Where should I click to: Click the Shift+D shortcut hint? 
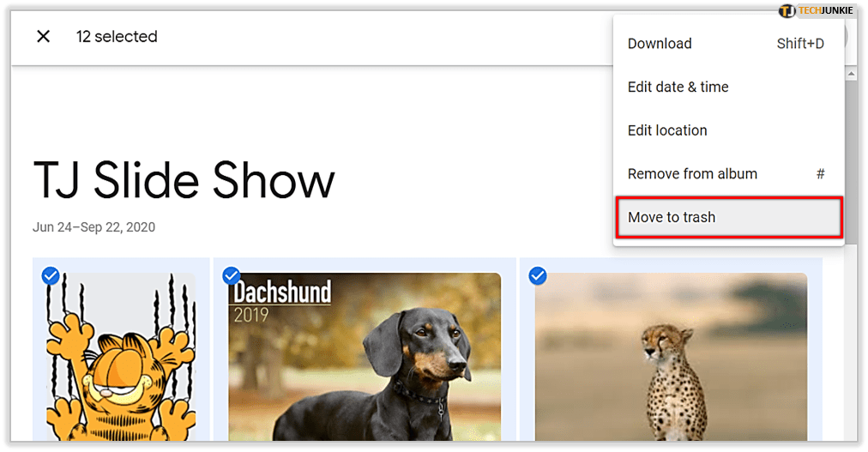click(799, 44)
